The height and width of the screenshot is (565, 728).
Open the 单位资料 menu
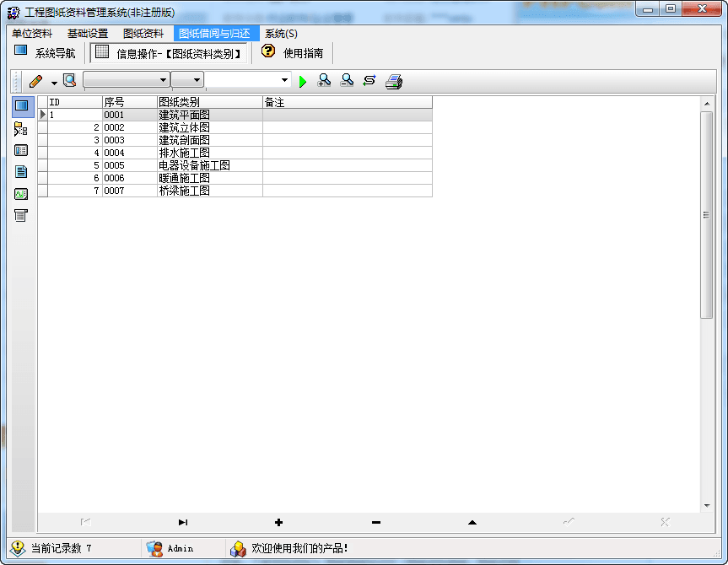tap(32, 34)
